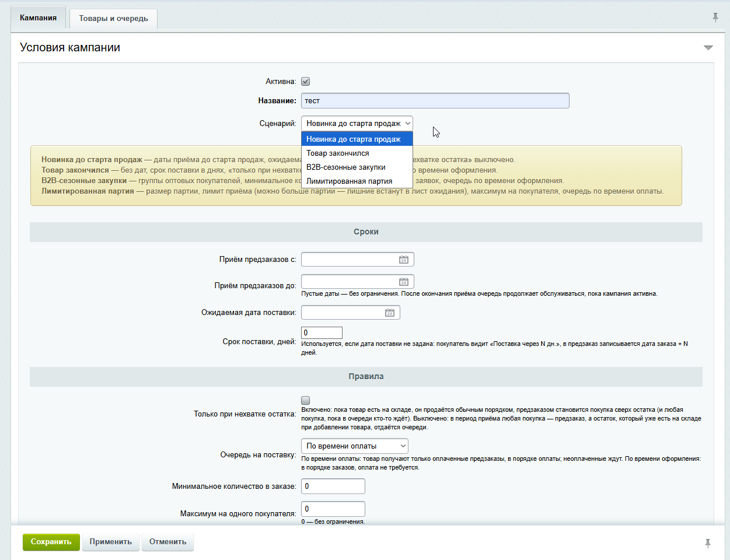
Task: Click the «Условия кампании» heading
Action: (70, 48)
